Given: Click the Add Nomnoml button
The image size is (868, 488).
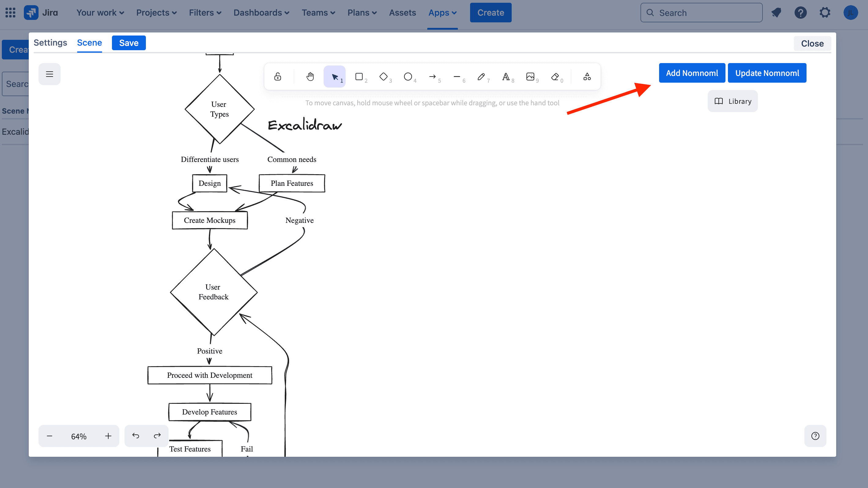Looking at the screenshot, I should (x=692, y=73).
